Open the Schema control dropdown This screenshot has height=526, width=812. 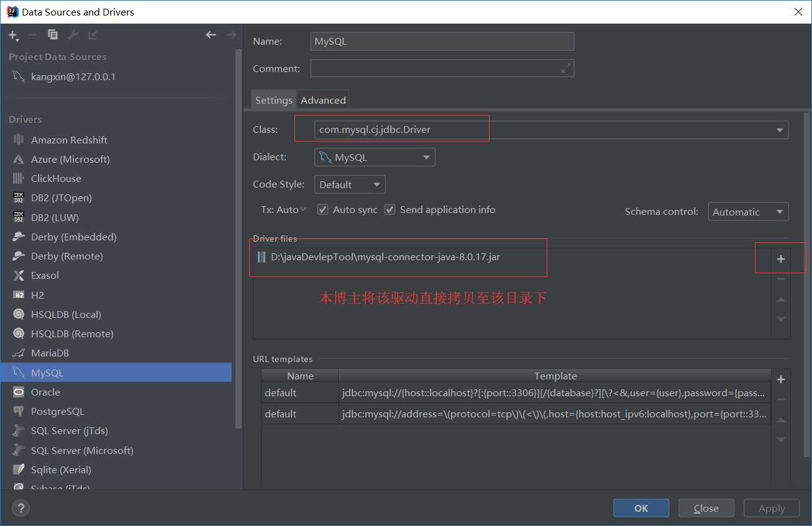(x=749, y=212)
